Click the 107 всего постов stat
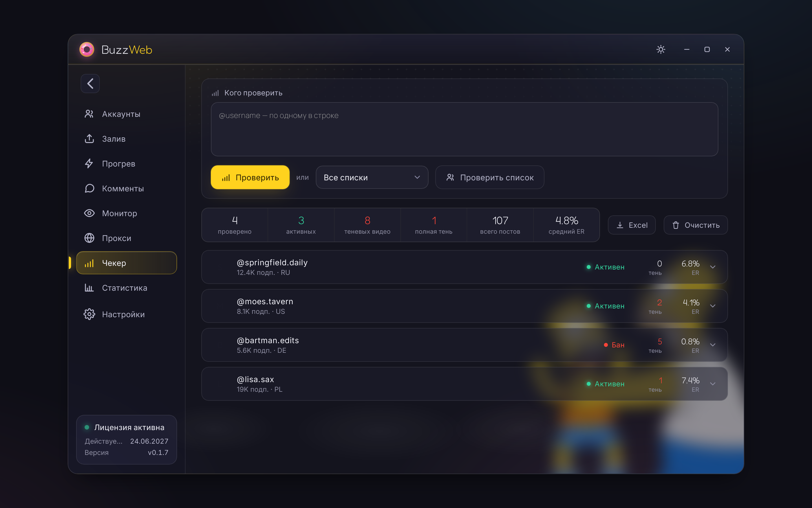This screenshot has width=812, height=508. [x=500, y=225]
